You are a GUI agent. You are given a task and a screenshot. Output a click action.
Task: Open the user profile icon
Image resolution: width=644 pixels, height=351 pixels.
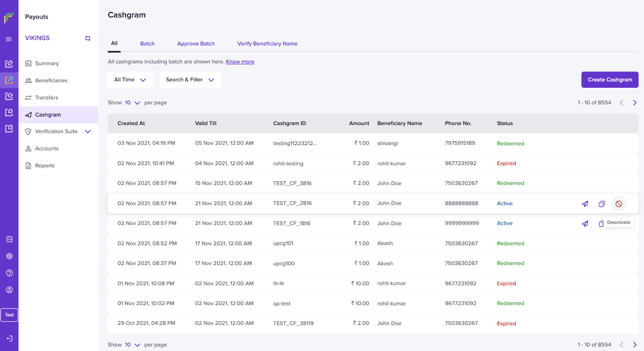point(9,290)
